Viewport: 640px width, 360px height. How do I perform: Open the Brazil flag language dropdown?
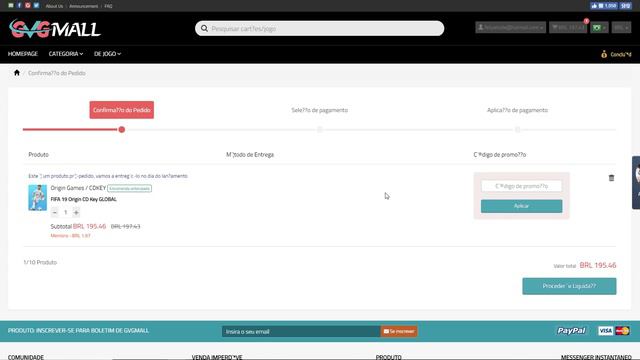599,27
